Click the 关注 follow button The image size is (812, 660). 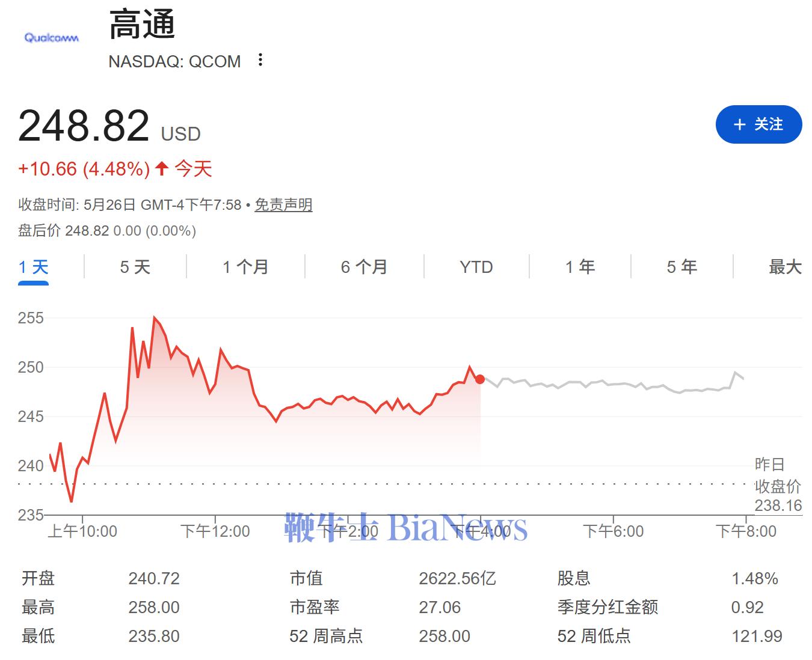click(758, 124)
